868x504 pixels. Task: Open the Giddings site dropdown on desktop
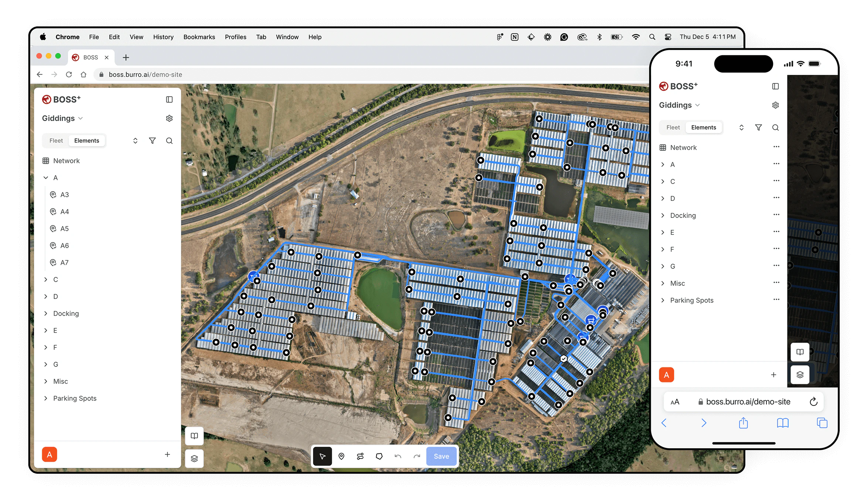coord(62,118)
